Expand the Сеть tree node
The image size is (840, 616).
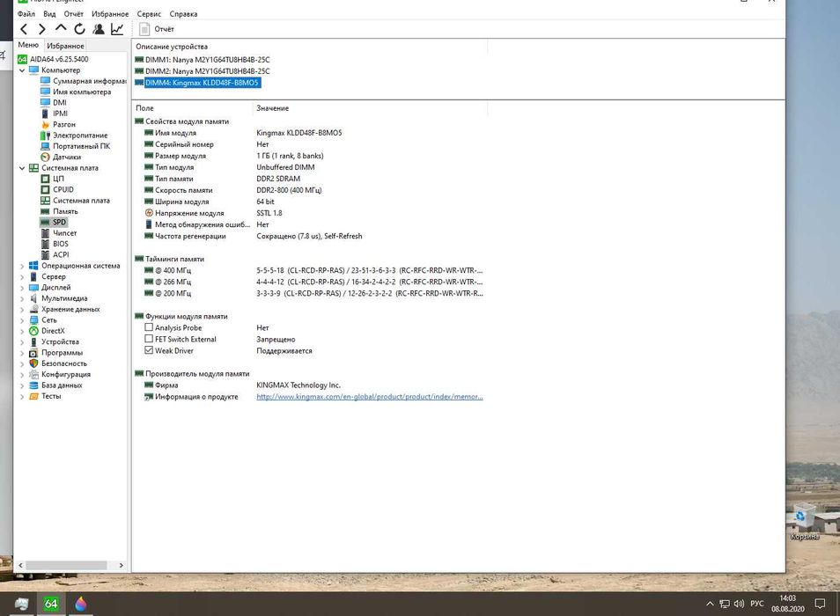pos(22,320)
